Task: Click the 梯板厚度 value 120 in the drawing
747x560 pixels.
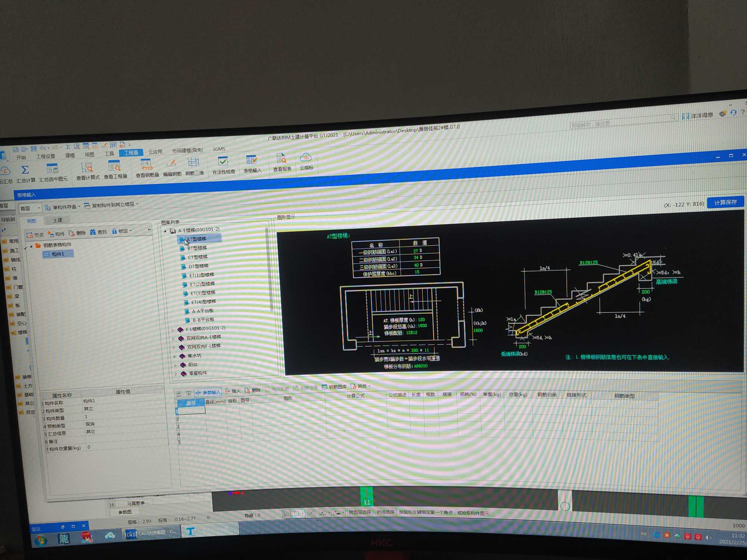Action: (x=421, y=320)
